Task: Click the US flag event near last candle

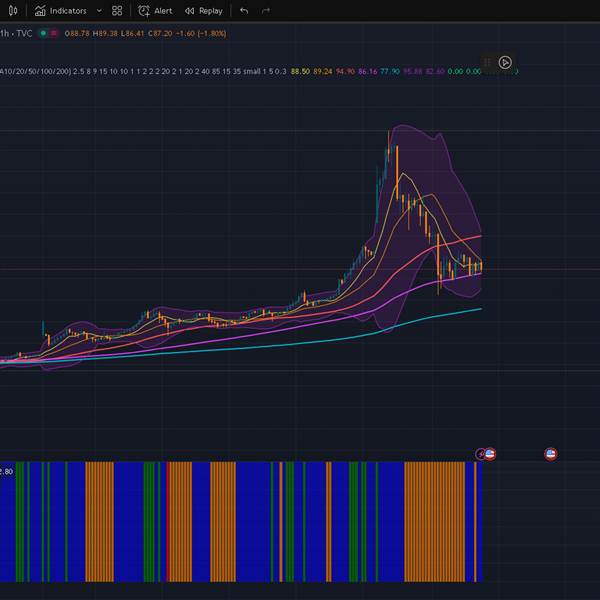Action: click(x=490, y=454)
